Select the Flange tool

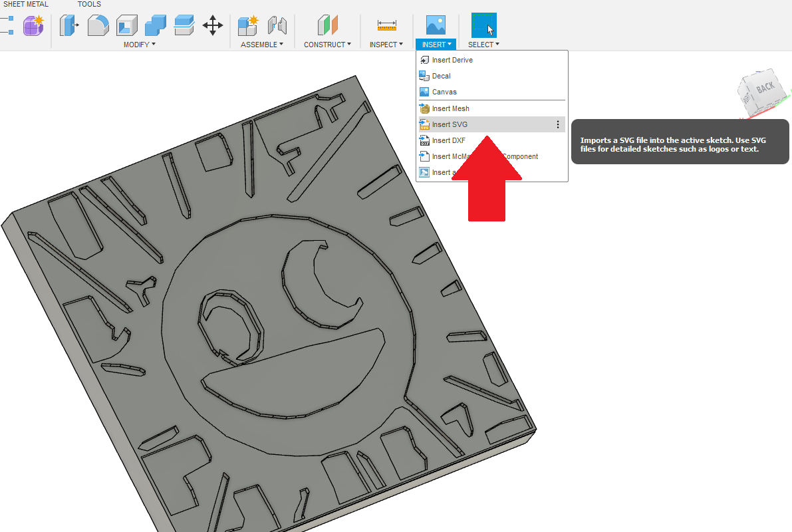pos(69,25)
